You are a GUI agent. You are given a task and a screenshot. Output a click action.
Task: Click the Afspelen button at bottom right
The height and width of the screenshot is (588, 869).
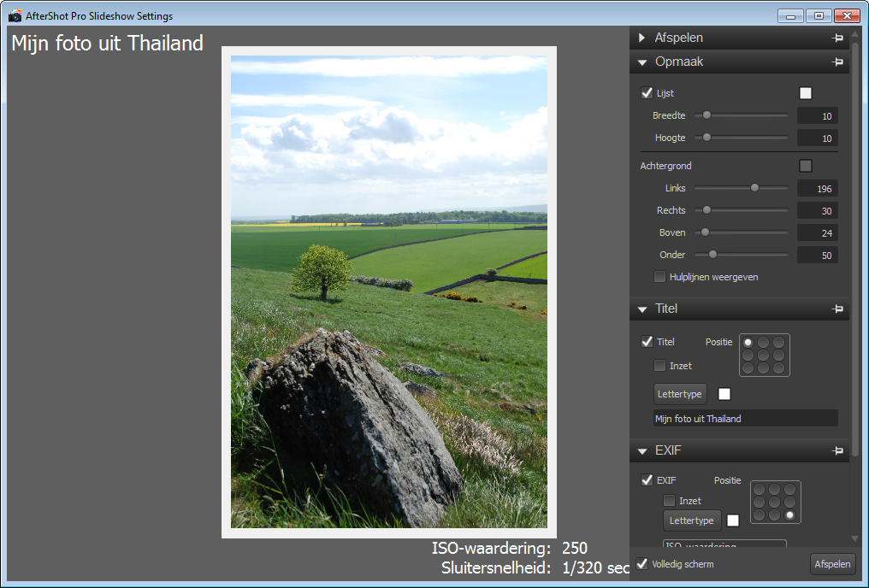tap(832, 564)
